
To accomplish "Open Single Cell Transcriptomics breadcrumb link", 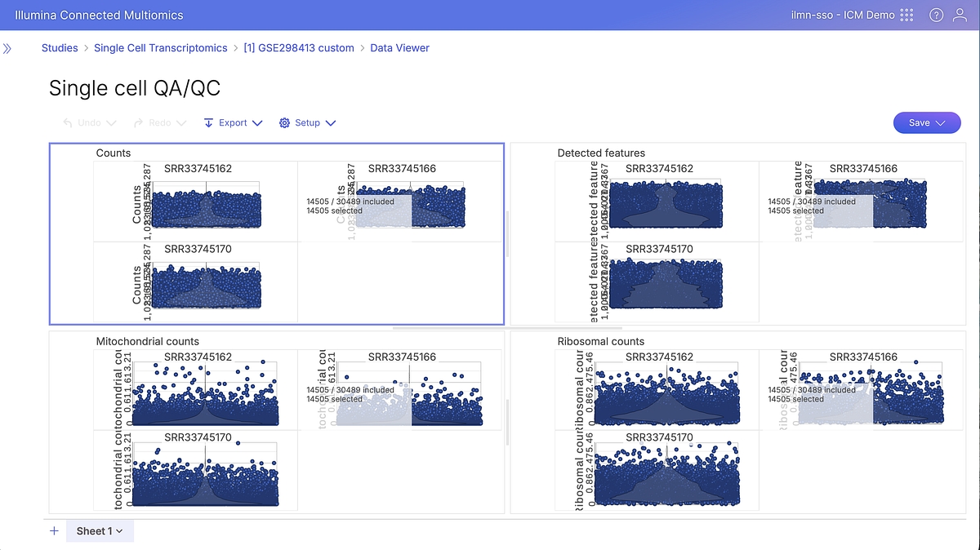I will click(161, 48).
